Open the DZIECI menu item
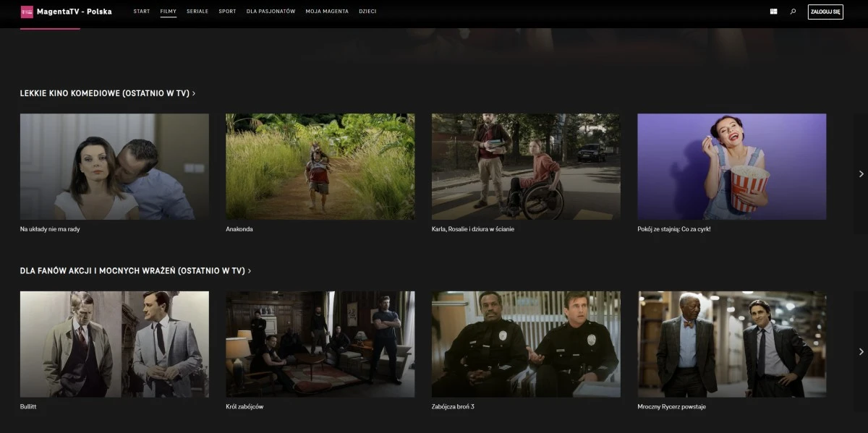The image size is (868, 433). click(x=367, y=12)
